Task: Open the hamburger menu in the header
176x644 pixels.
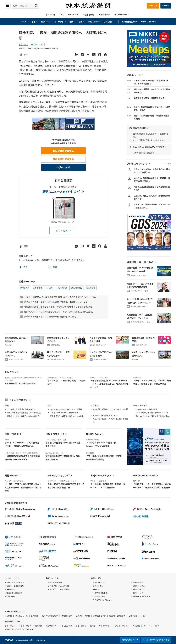Action: [x=7, y=5]
